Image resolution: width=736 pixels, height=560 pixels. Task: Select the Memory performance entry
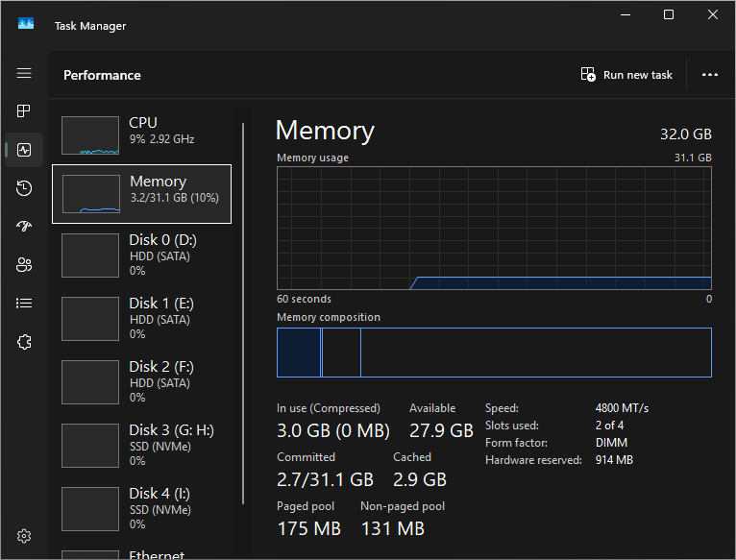[142, 194]
